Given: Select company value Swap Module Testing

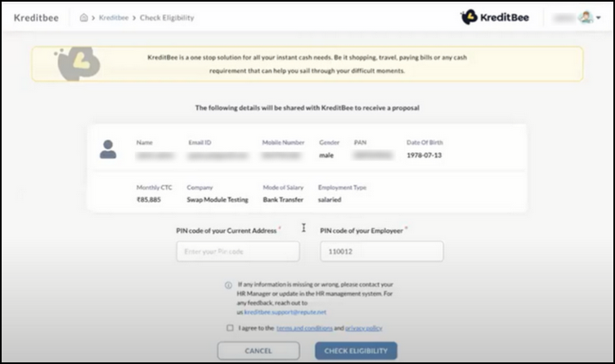Looking at the screenshot, I should [218, 200].
